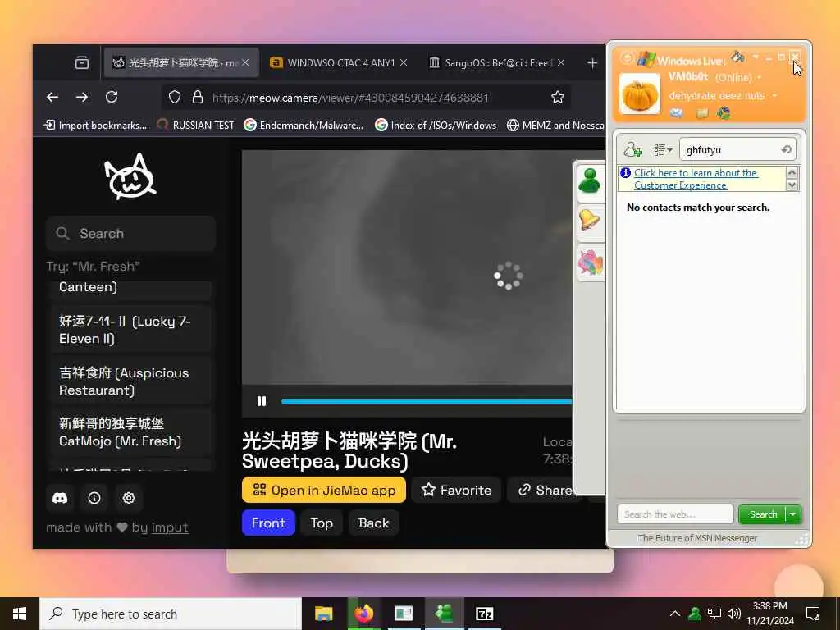840x630 pixels.
Task: Open Messenger contact list layout dropdown
Action: tap(663, 149)
